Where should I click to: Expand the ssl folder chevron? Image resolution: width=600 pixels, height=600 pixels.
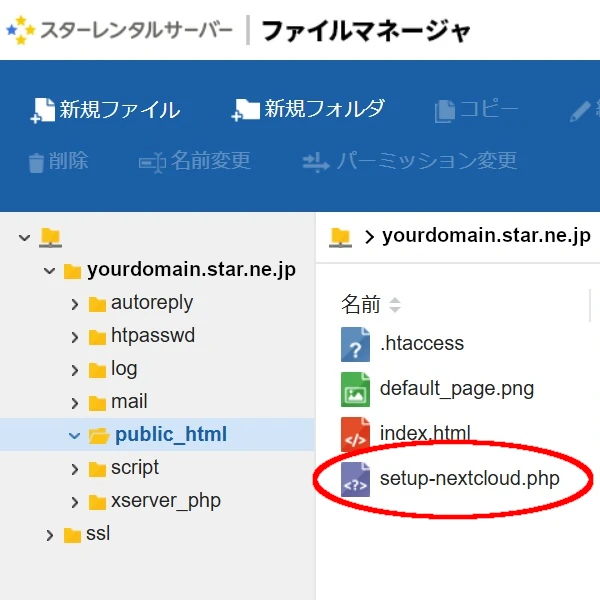point(49,535)
